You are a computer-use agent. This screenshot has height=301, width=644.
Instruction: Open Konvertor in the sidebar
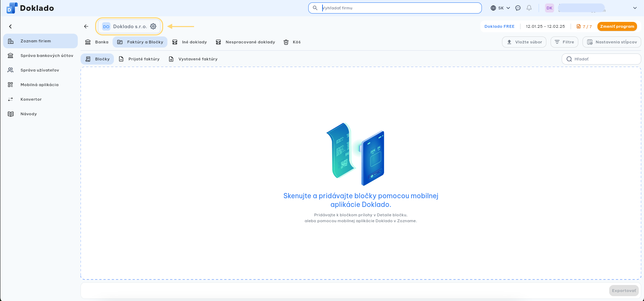[x=40, y=99]
